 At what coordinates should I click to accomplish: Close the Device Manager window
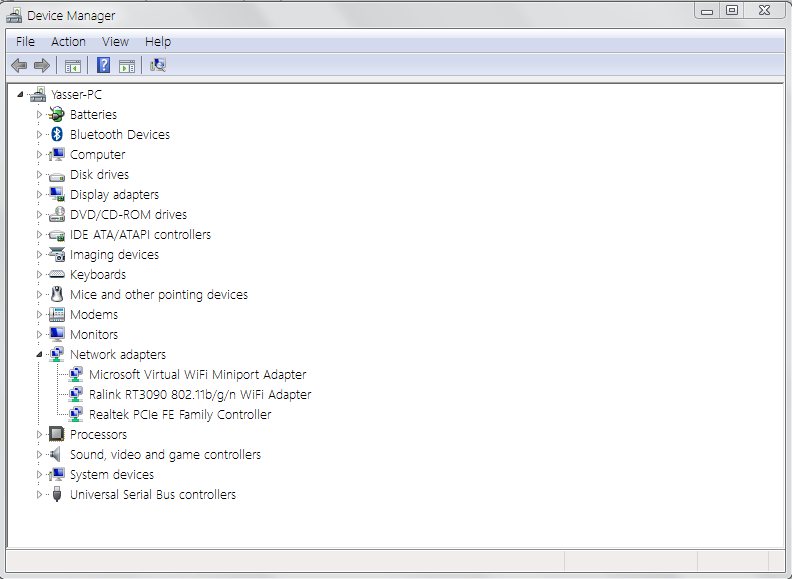765,10
